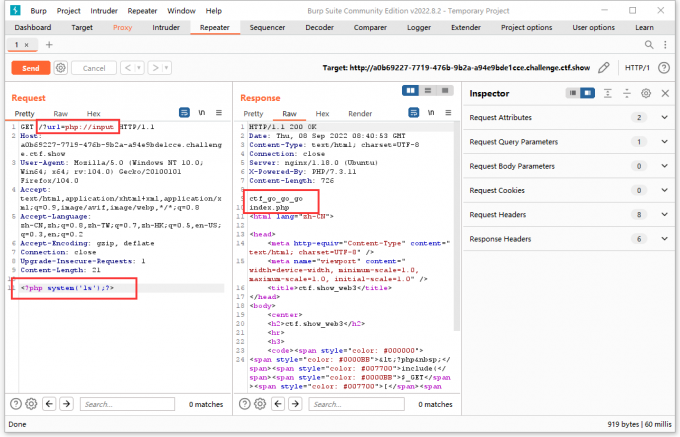The height and width of the screenshot is (437, 680).
Task: Go to next match in Response
Action: (295, 404)
